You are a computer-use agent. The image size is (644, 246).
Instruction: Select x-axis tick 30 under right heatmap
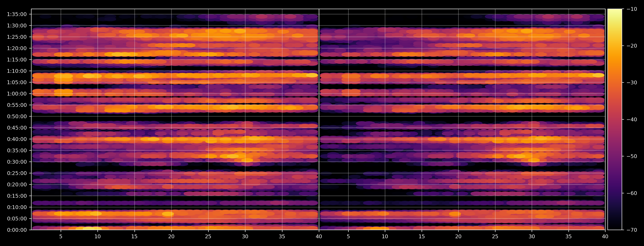pos(532,236)
